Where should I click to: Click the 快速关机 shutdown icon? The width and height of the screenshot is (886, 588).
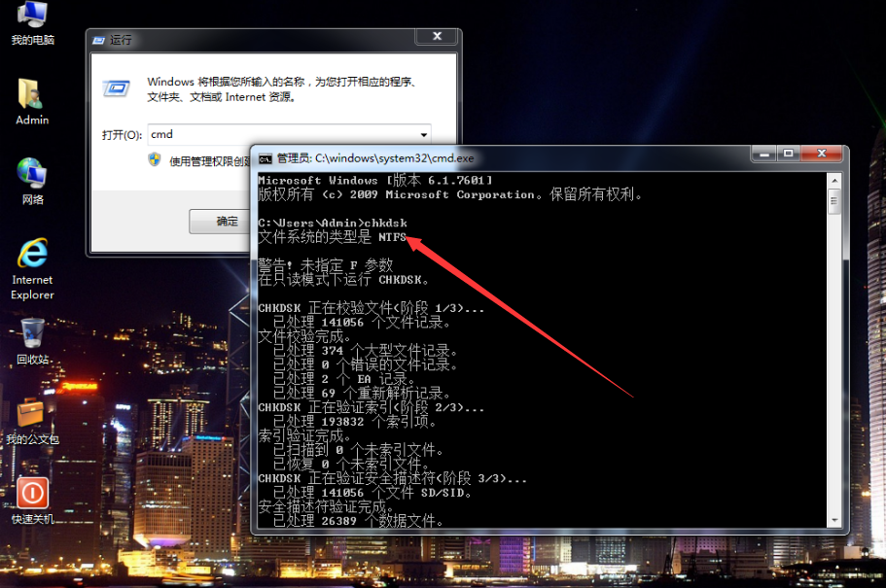tap(32, 501)
